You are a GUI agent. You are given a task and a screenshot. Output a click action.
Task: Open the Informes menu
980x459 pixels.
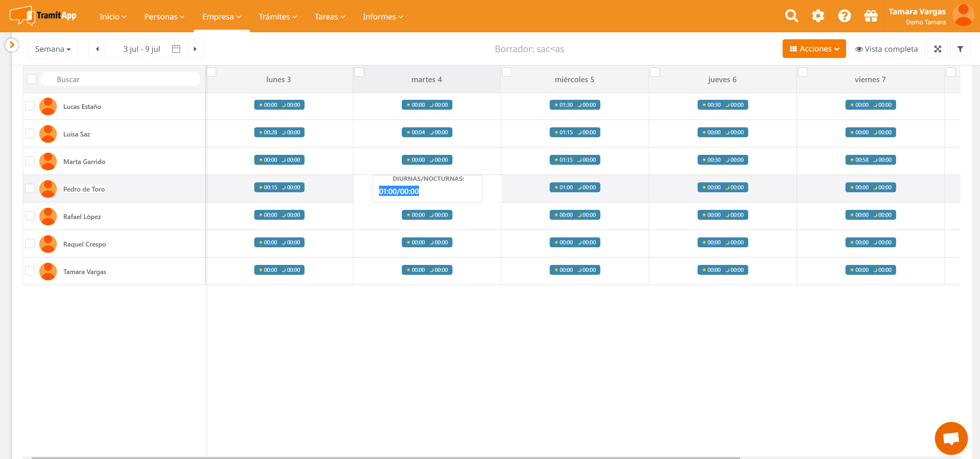click(x=382, y=17)
